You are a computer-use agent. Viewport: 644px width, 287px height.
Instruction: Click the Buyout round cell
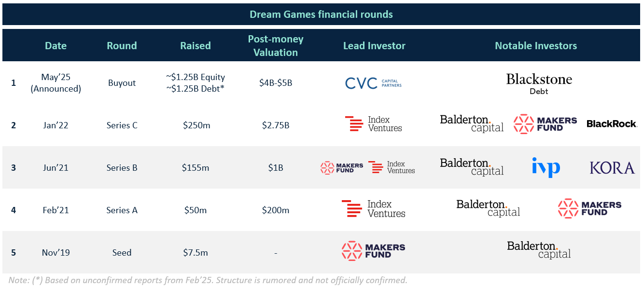122,83
